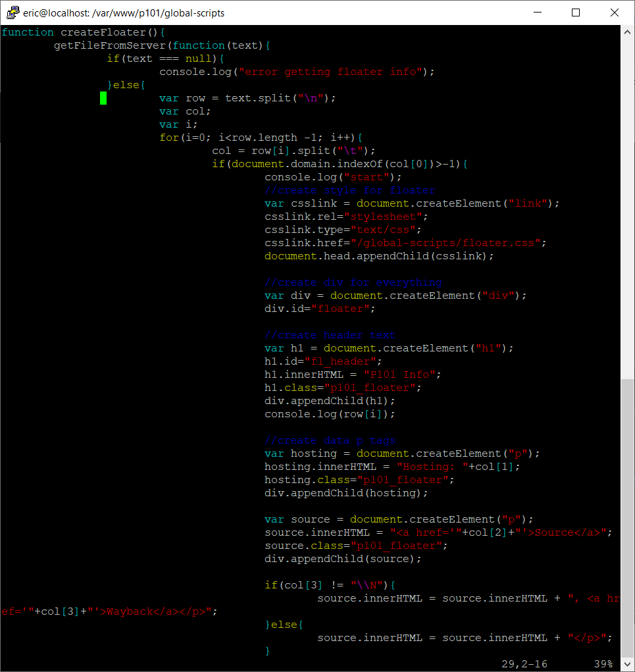Click the comment '//create style for floater'
The image size is (635, 672).
pyautogui.click(x=349, y=190)
